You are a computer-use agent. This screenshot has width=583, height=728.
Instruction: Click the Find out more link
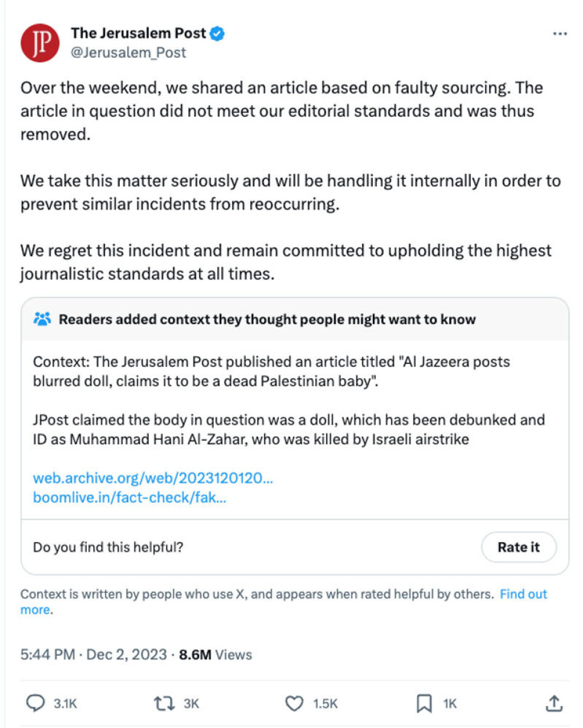(x=523, y=594)
